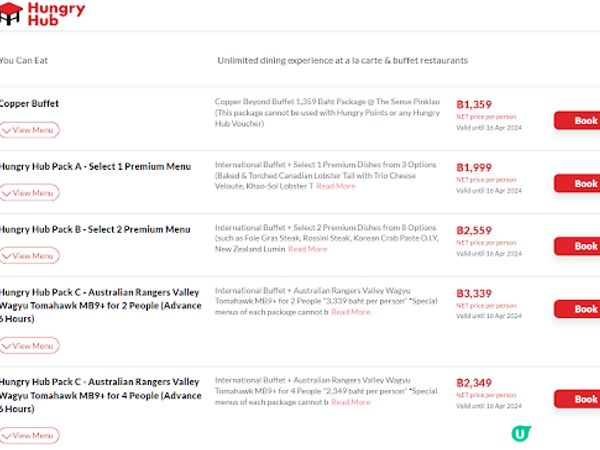600x450 pixels.
Task: Read More about Pack A lobster dishes
Action: (336, 186)
